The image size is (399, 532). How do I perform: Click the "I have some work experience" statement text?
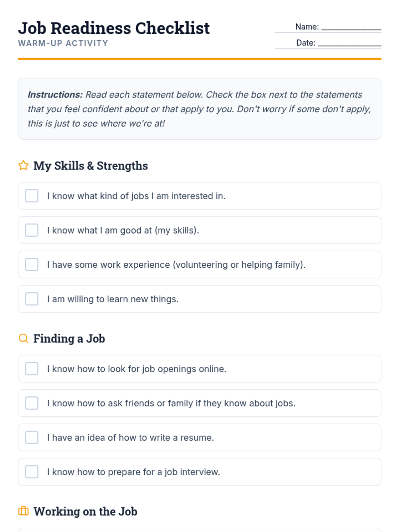(x=176, y=265)
